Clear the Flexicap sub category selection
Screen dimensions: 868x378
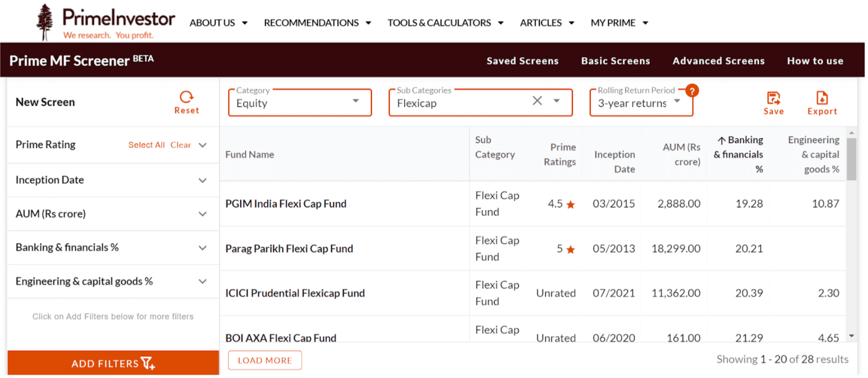click(537, 100)
